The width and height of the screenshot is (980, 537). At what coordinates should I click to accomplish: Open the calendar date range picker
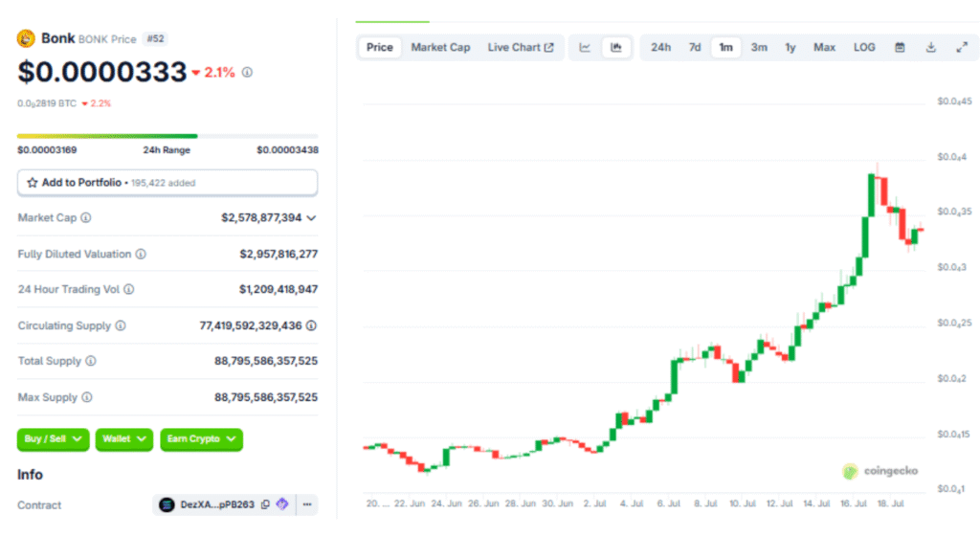900,47
